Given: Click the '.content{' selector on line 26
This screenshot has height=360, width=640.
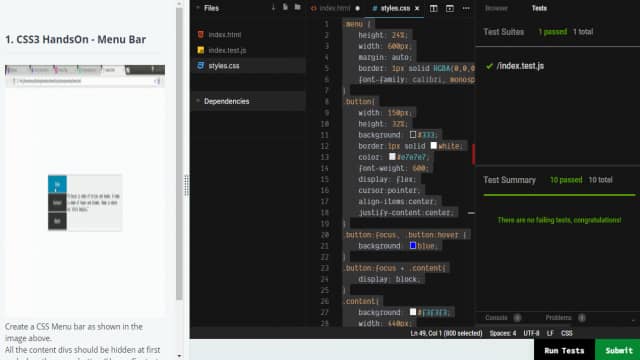Looking at the screenshot, I should [361, 301].
